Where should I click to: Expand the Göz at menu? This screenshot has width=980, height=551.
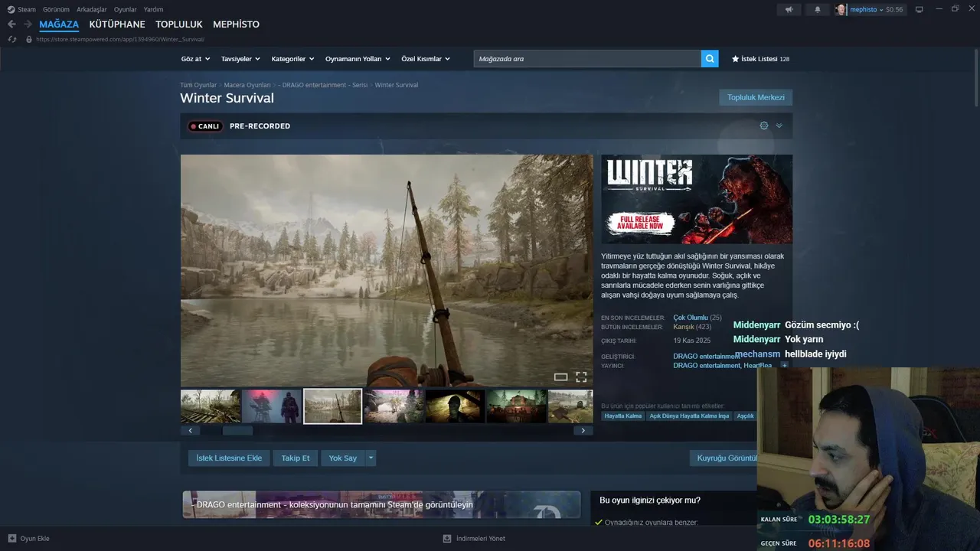(194, 59)
